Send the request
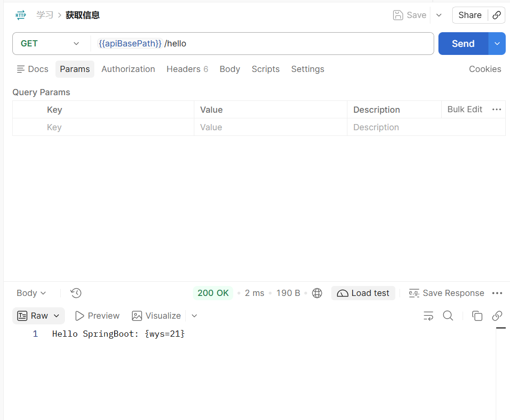This screenshot has height=420, width=510. pos(463,44)
